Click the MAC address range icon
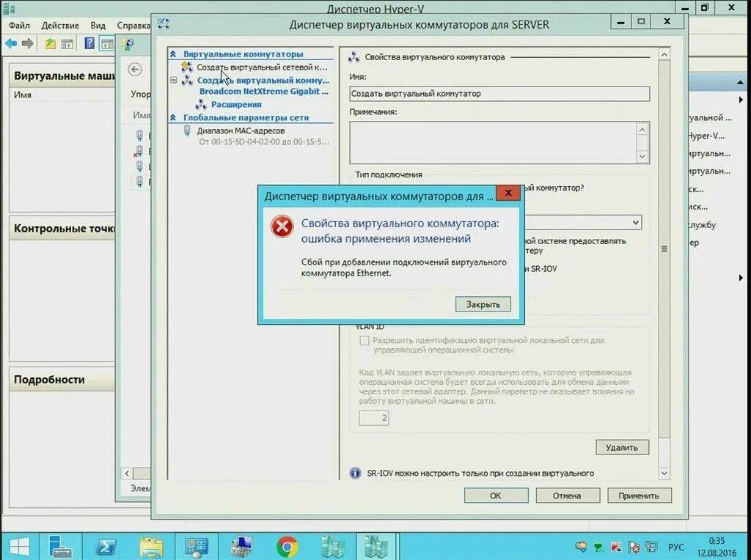The width and height of the screenshot is (751, 560). point(187,130)
